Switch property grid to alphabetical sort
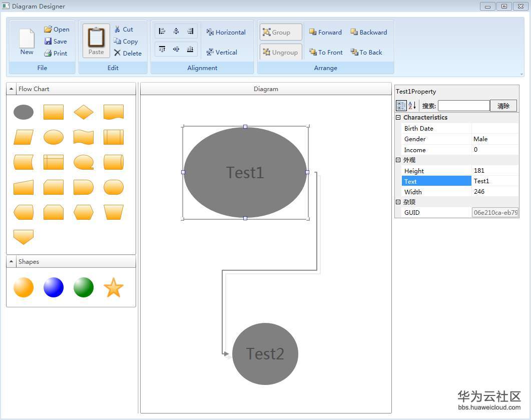This screenshot has height=420, width=531. coord(412,106)
